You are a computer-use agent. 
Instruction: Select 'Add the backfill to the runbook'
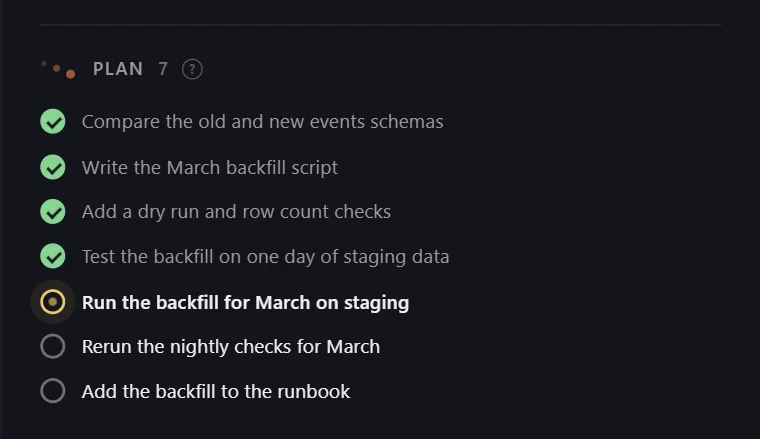pyautogui.click(x=216, y=392)
